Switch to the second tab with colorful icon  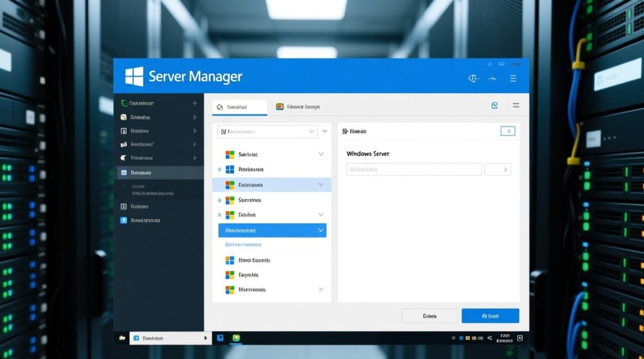pyautogui.click(x=298, y=107)
